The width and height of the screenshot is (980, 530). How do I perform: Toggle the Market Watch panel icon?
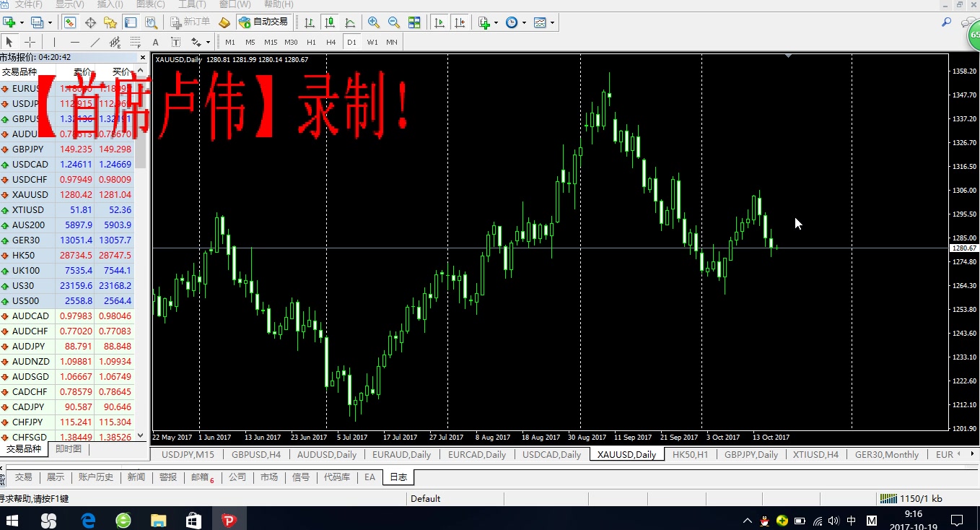click(x=70, y=22)
